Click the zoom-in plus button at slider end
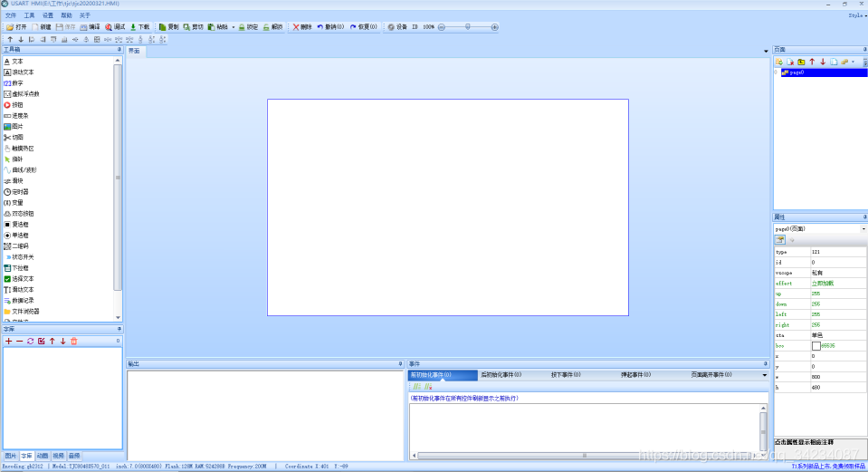Viewport: 868px width, 472px height. pyautogui.click(x=495, y=26)
